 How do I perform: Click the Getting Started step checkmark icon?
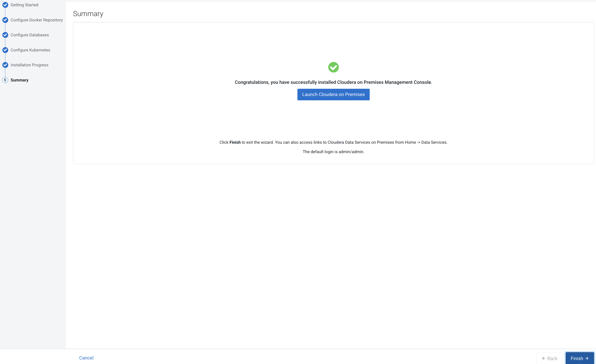coord(5,5)
